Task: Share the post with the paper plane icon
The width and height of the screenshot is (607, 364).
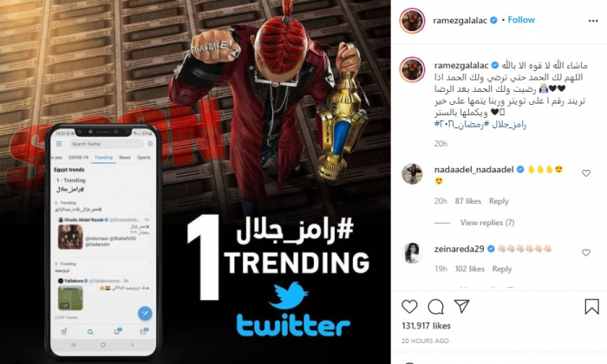Action: [x=461, y=306]
